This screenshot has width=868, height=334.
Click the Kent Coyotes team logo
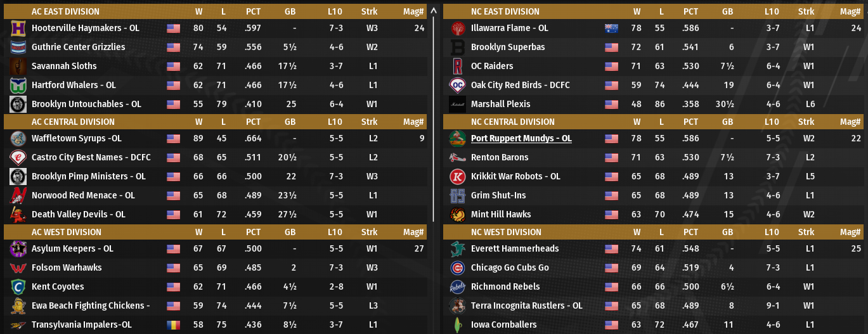[18, 287]
